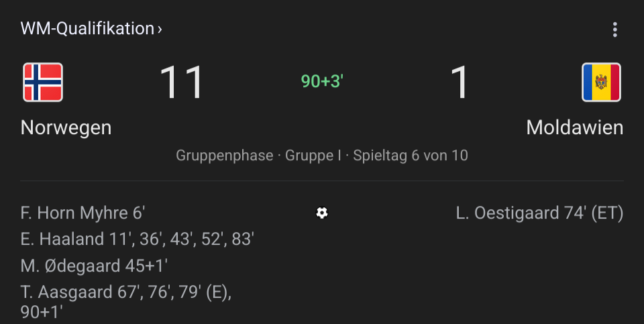Select the Norwegen team name

click(66, 127)
